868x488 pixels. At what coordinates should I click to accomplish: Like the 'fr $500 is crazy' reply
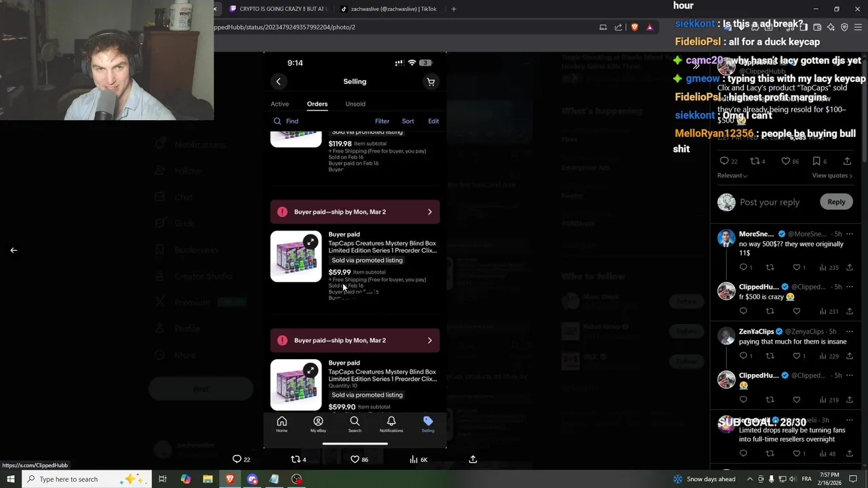(797, 311)
